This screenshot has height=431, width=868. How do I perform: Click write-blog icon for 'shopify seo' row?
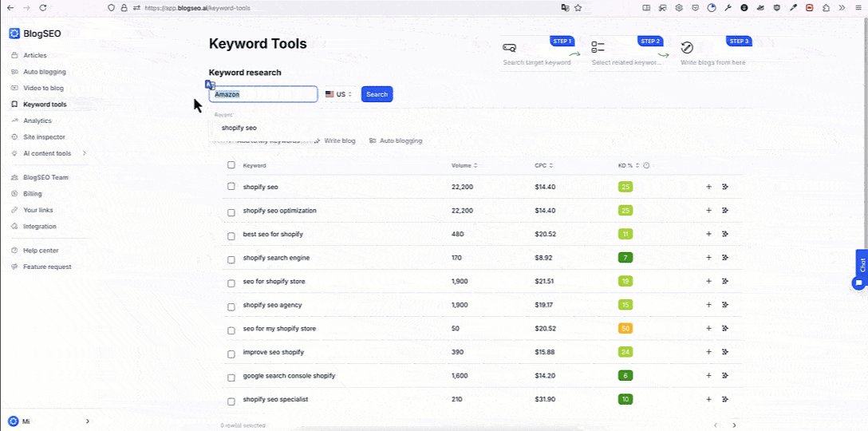[x=725, y=187]
